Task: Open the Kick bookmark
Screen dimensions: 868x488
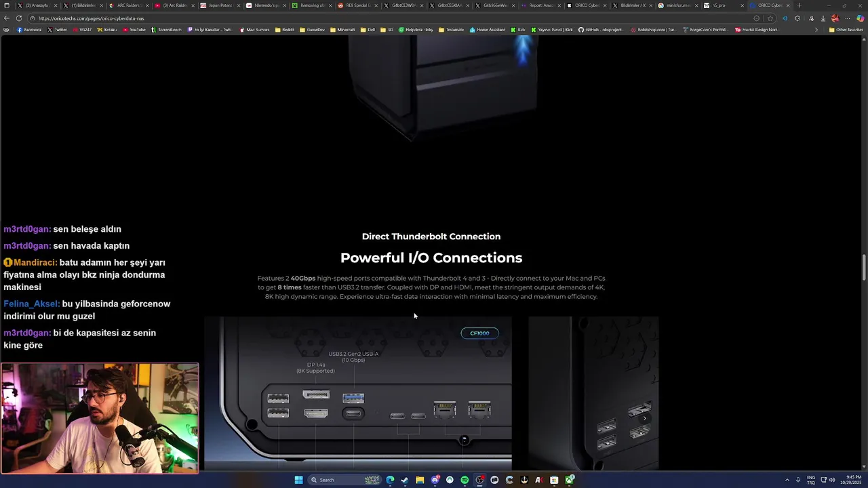Action: coord(518,30)
